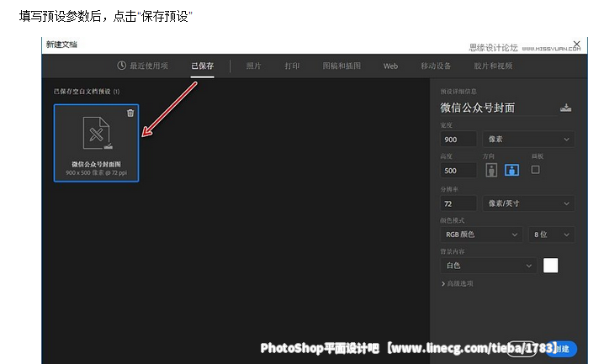
Task: Switch to the 打印 tab
Action: point(292,66)
